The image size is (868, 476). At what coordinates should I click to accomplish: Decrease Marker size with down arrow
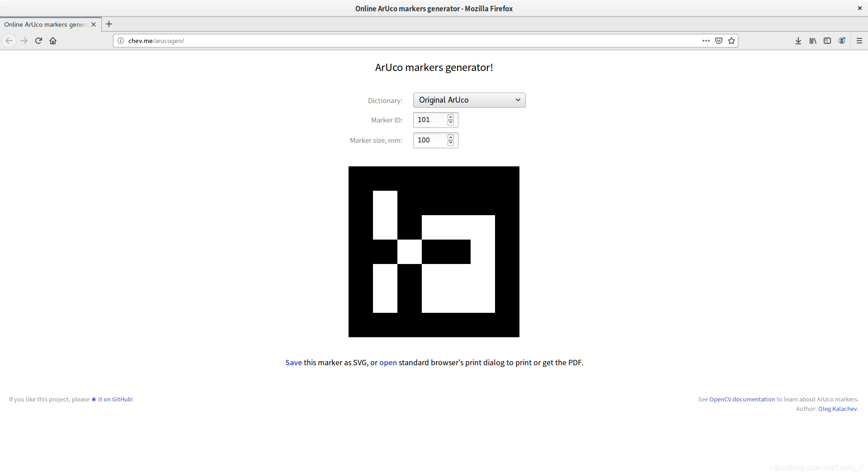[451, 143]
